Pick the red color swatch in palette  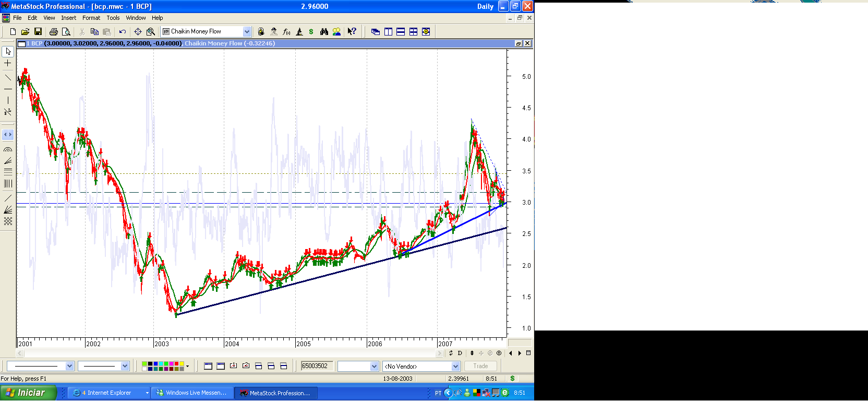176,363
